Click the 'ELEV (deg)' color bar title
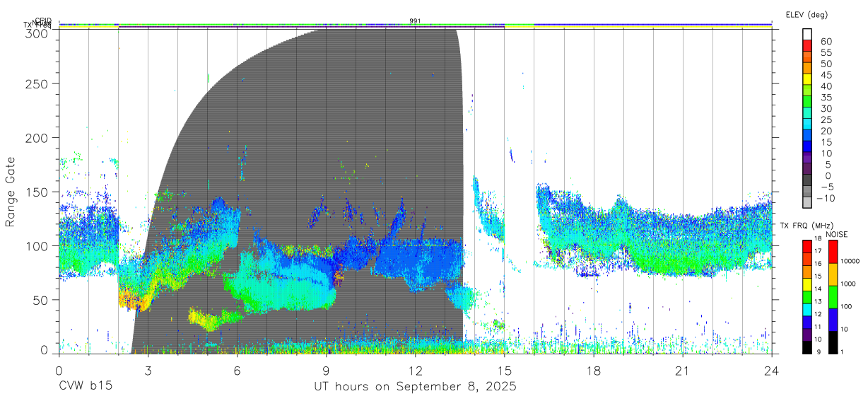This screenshot has width=868, height=401. [807, 15]
